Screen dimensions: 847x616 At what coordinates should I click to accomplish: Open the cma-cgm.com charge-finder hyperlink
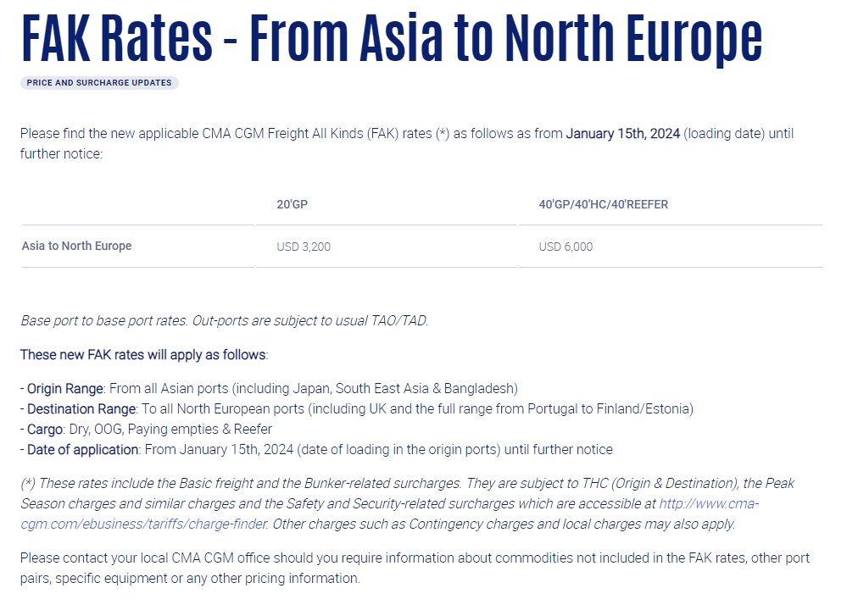coord(708,503)
